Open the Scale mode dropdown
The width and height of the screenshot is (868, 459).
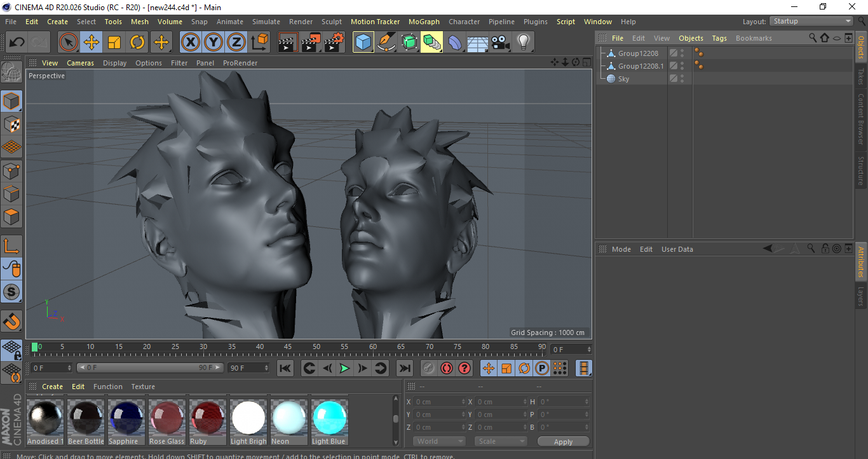point(501,441)
